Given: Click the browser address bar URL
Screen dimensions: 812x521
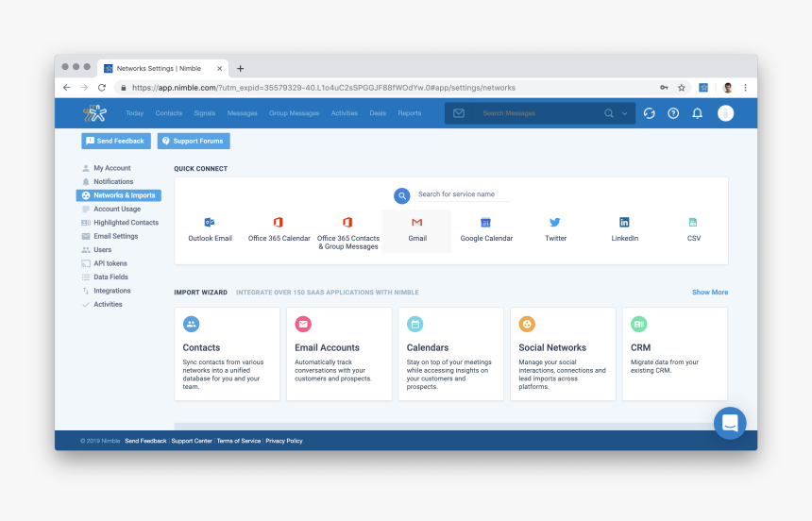Looking at the screenshot, I should click(324, 88).
